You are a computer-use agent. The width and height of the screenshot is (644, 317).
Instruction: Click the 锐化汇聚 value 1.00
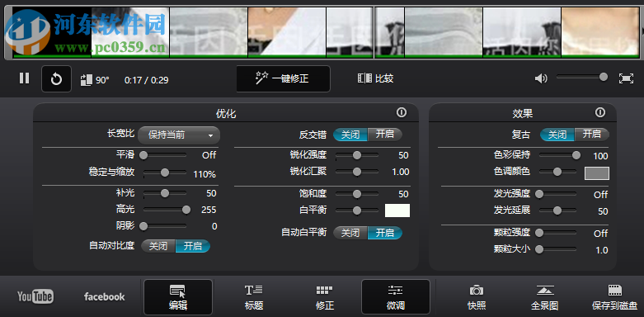point(401,172)
